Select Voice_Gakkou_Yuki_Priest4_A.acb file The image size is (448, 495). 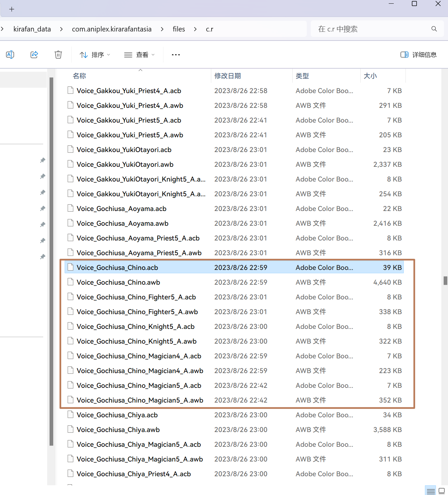tap(234, 91)
